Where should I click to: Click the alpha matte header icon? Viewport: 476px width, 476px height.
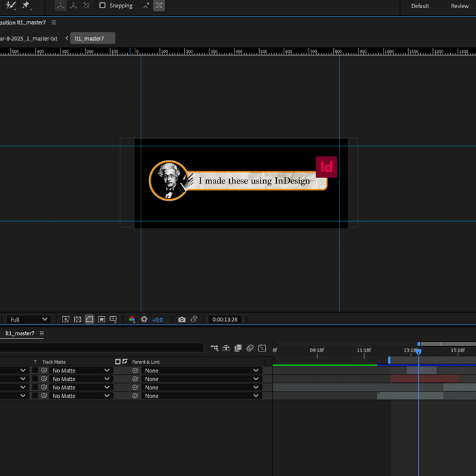coord(118,362)
